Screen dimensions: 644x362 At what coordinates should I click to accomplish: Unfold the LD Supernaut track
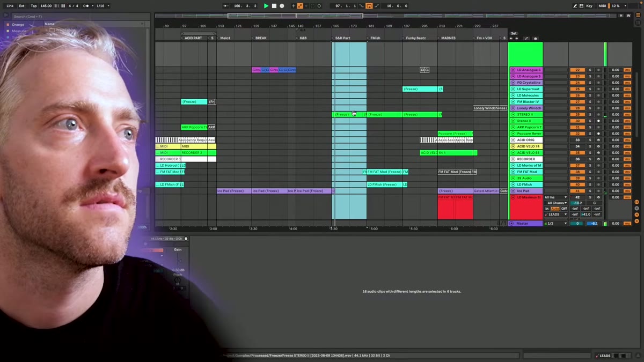[513, 89]
